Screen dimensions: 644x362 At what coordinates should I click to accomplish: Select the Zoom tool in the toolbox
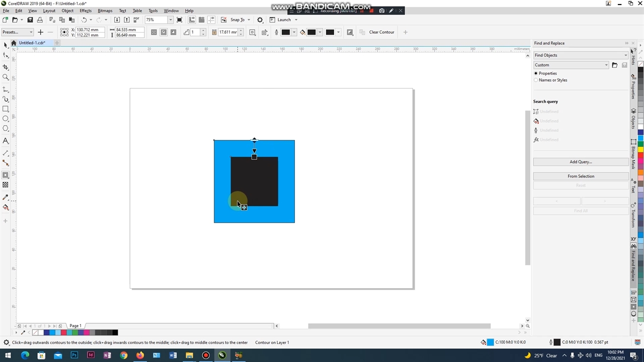[x=6, y=77]
